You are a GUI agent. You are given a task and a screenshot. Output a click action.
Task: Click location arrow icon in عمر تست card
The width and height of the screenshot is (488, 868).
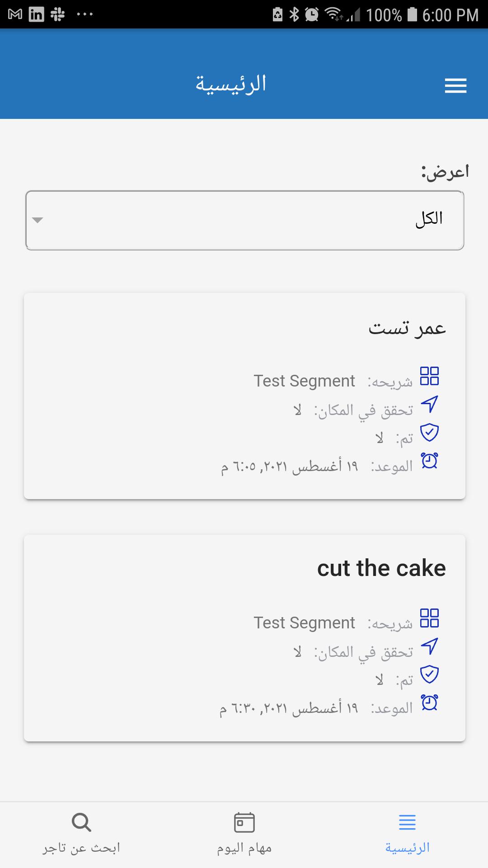click(x=429, y=404)
